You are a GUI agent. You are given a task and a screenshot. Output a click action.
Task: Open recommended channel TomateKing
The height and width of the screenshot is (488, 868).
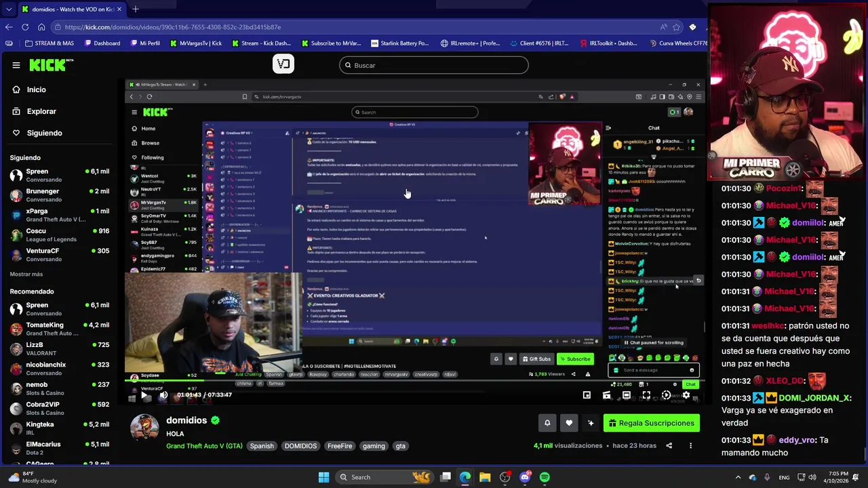(60, 329)
